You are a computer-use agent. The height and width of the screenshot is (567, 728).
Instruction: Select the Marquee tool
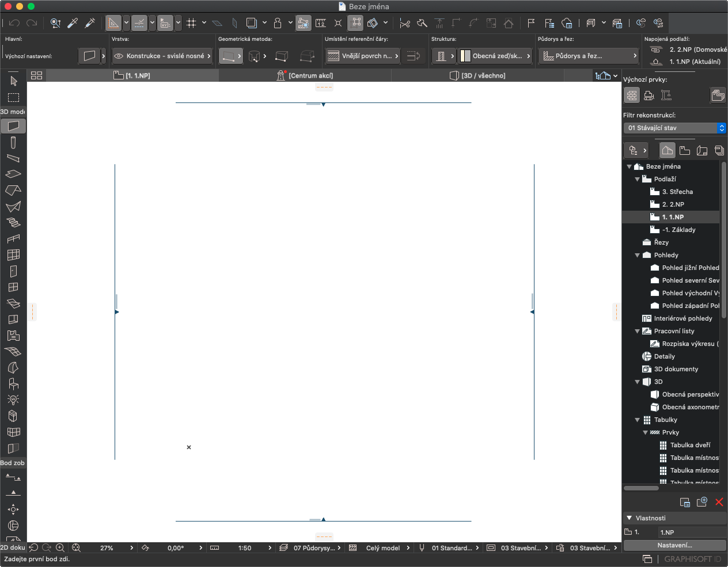pyautogui.click(x=13, y=97)
